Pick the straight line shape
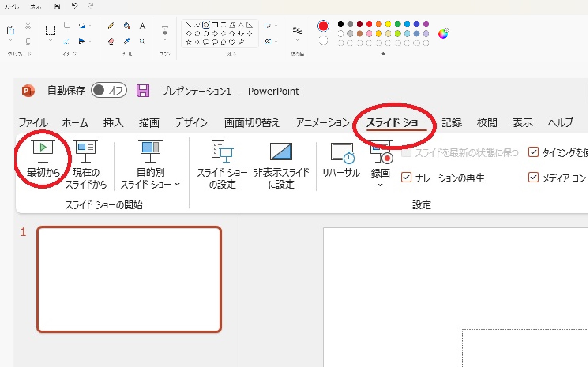 pos(189,25)
